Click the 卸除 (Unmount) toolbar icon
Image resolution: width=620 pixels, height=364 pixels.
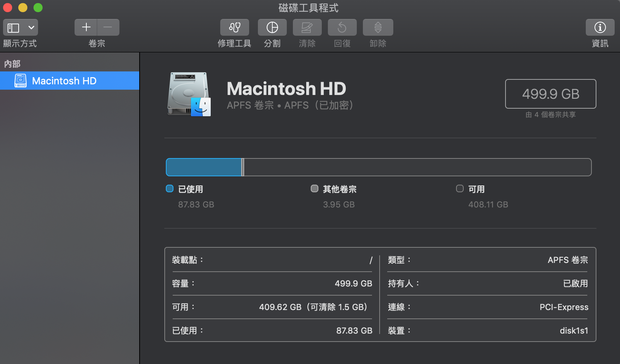pyautogui.click(x=377, y=27)
